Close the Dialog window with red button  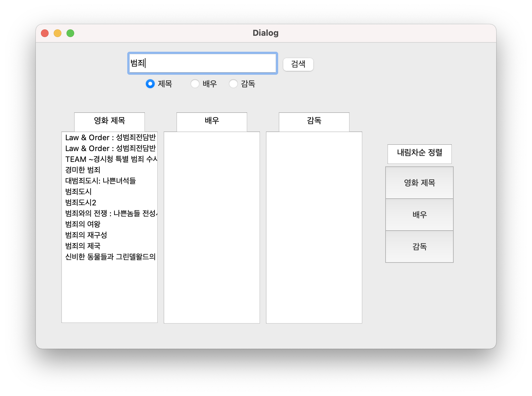tap(45, 33)
